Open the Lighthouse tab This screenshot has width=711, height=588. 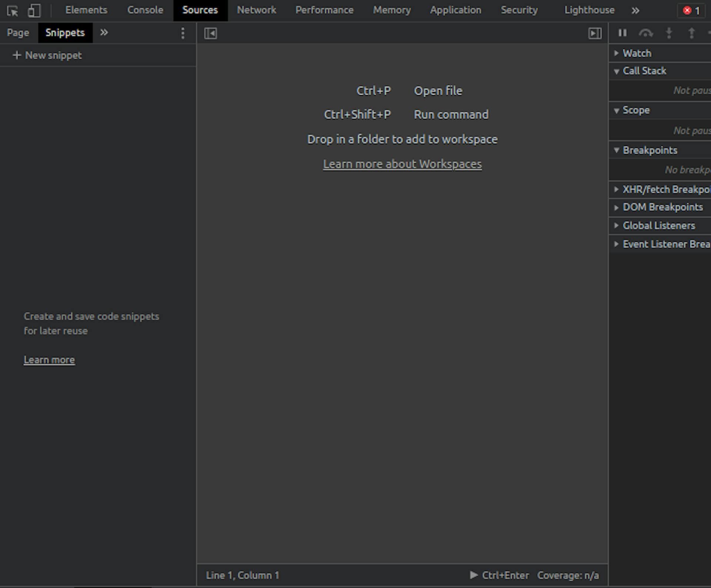pyautogui.click(x=590, y=10)
